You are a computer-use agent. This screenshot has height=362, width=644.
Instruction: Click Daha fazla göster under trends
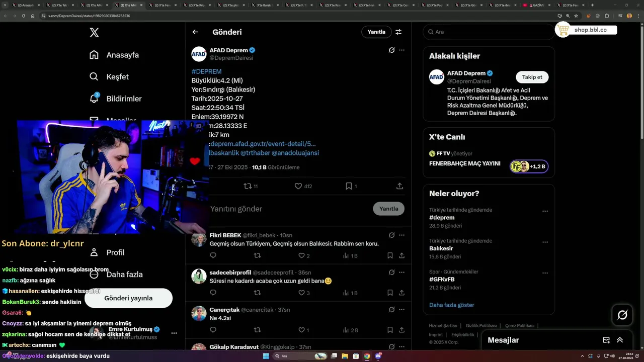pyautogui.click(x=451, y=305)
